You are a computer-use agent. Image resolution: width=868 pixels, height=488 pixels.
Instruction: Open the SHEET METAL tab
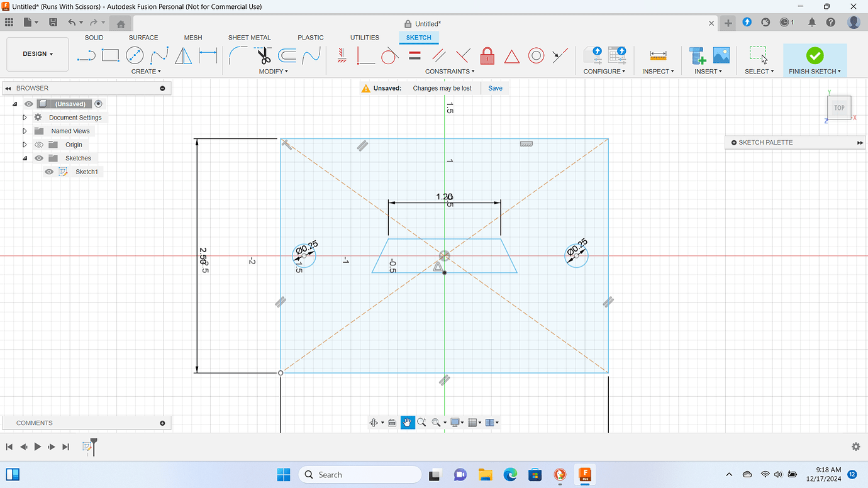pyautogui.click(x=249, y=37)
